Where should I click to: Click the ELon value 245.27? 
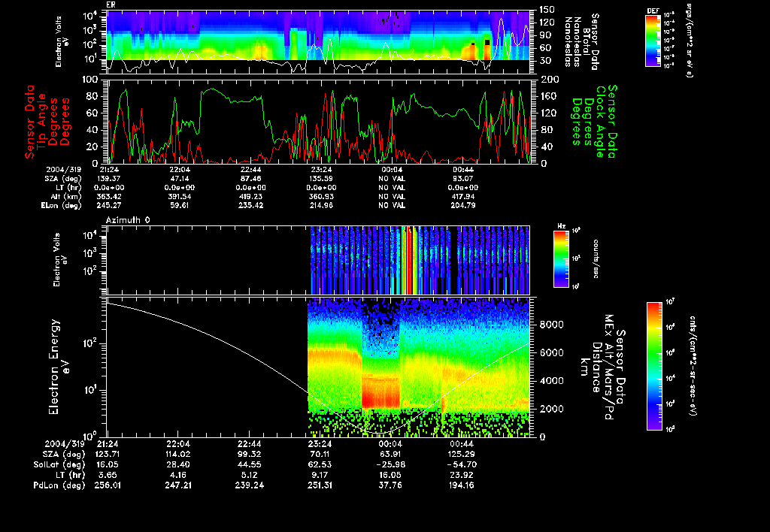click(x=109, y=205)
